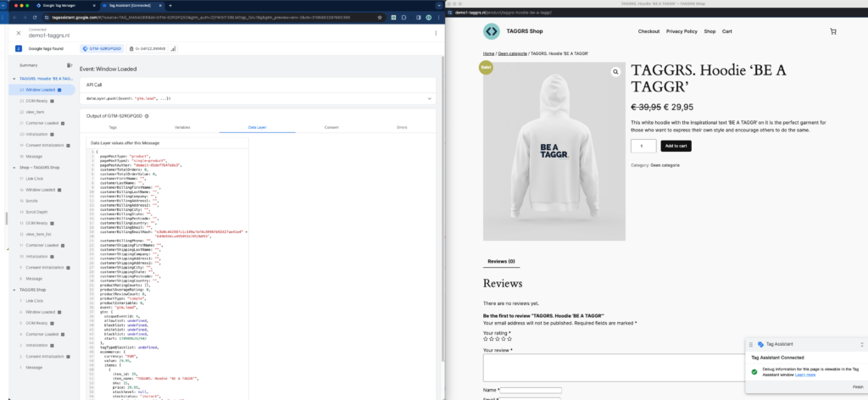Screen dimensions: 868x400
Task: Click the hoodie product image
Action: pos(554,151)
